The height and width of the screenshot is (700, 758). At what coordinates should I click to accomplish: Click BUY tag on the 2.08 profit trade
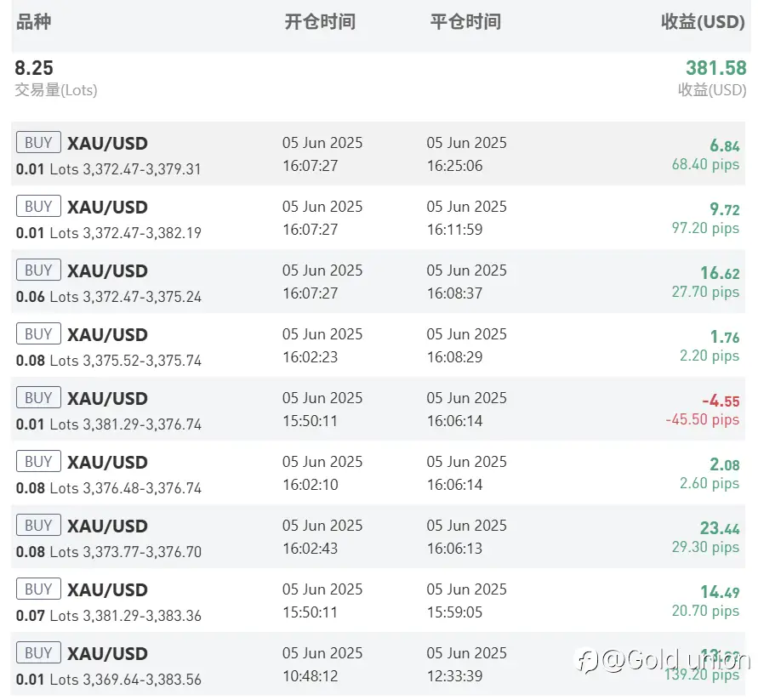[38, 462]
